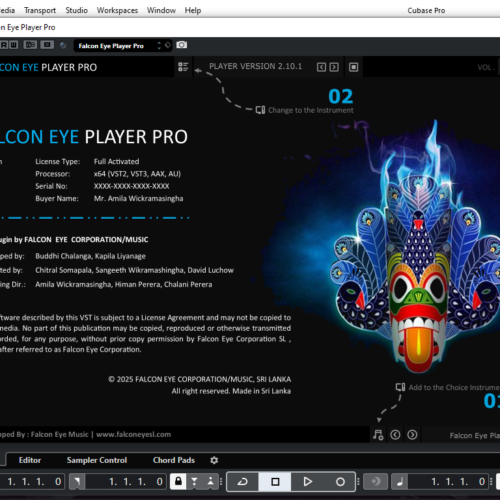Click the buyer name Mr. Amila Wickramasingha

138,198
